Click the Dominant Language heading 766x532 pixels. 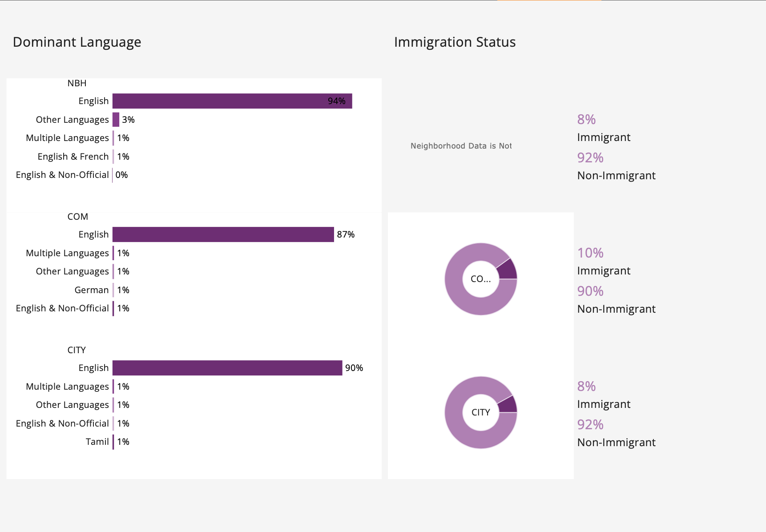(77, 42)
